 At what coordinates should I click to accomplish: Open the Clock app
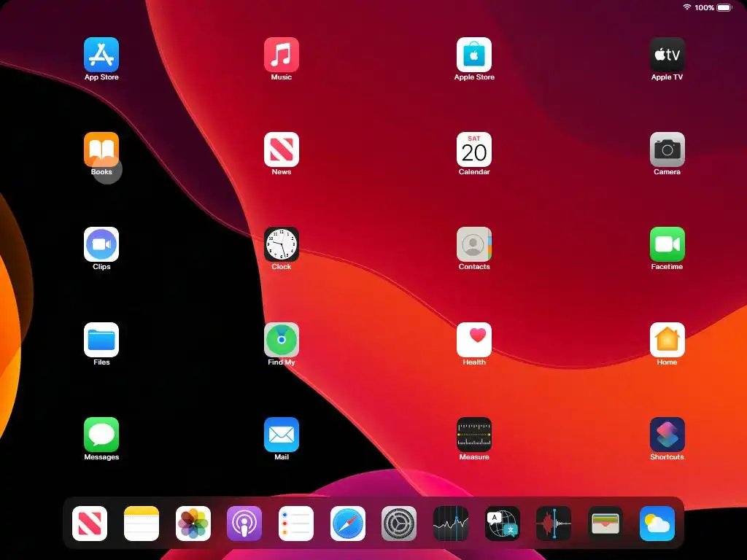[x=282, y=244]
